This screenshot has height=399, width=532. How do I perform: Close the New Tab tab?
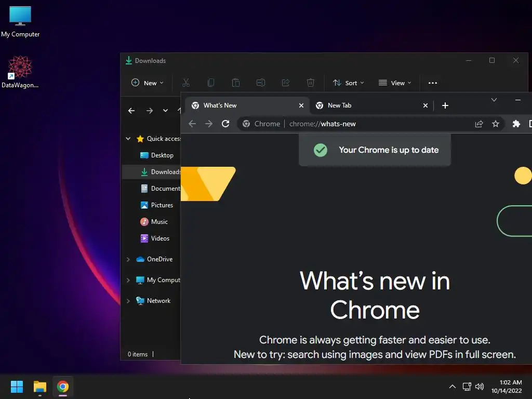click(425, 105)
